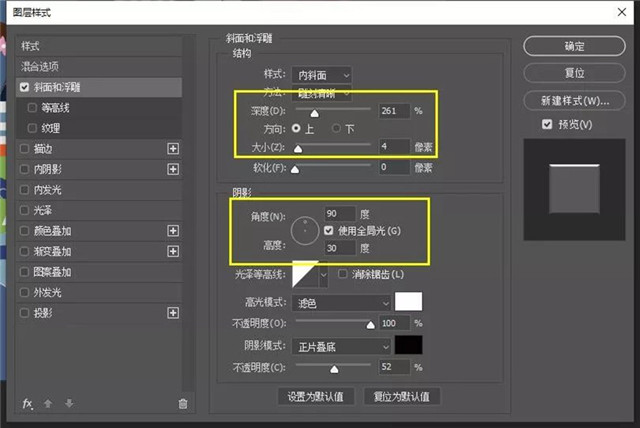The image size is (640, 428).
Task: Open the 高光模式 滤色 dropdown
Action: 340,302
